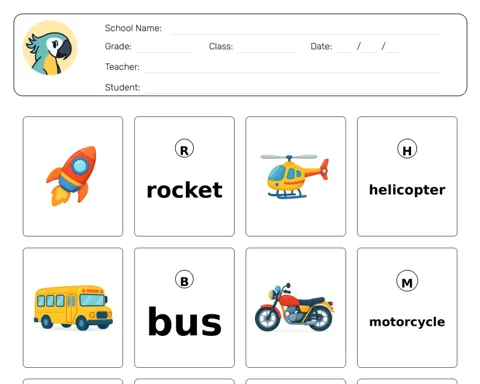Click the Class blank line

266,52
